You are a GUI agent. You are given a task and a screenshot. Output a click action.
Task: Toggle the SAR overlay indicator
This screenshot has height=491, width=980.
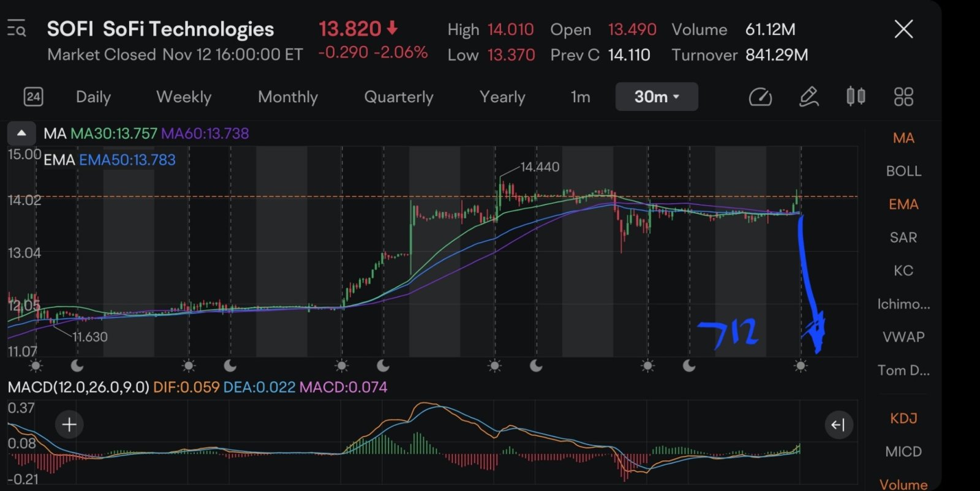tap(903, 237)
